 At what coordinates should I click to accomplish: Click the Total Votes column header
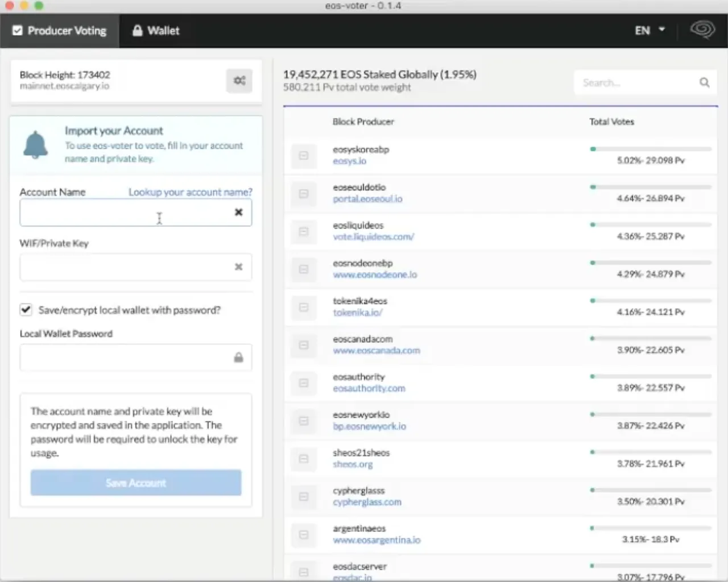pos(611,122)
